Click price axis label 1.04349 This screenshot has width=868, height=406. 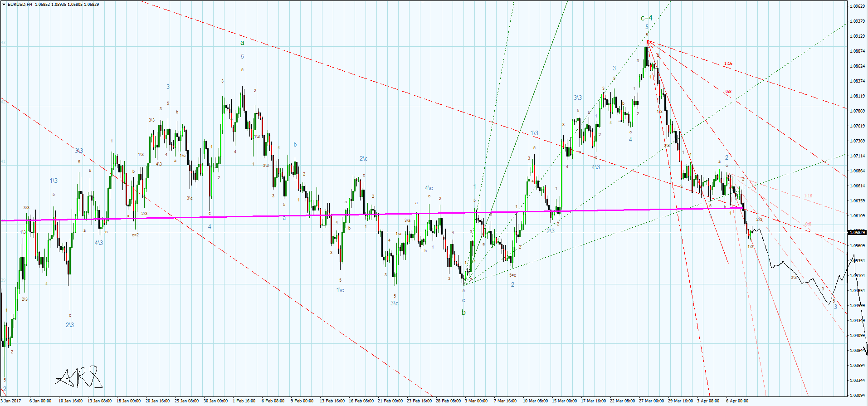tap(858, 321)
